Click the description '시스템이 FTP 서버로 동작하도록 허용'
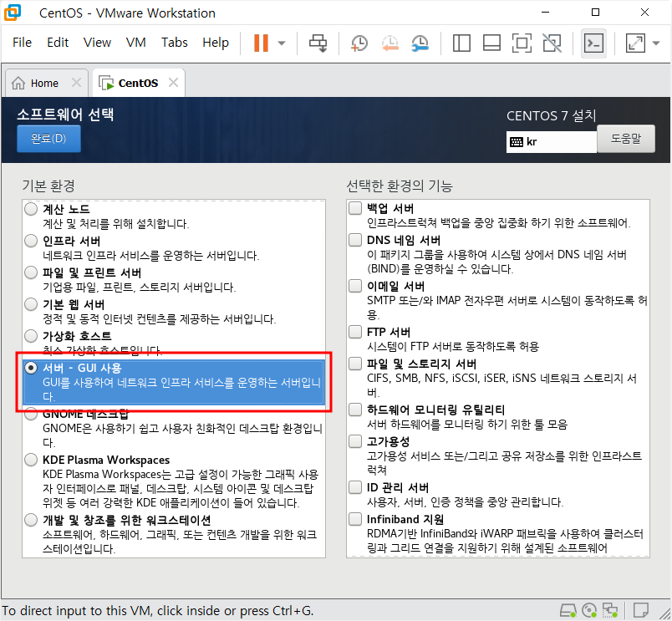Viewport: 672px width, 621px height. tap(453, 346)
